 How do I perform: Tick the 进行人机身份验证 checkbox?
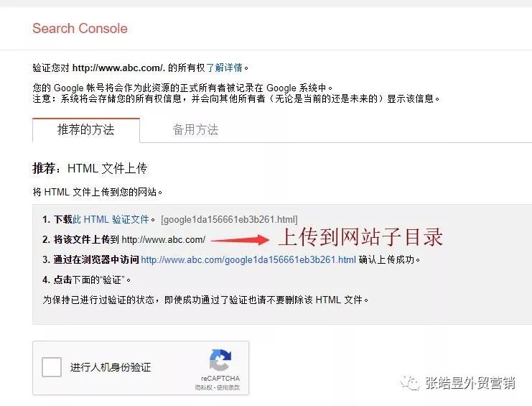(52, 367)
